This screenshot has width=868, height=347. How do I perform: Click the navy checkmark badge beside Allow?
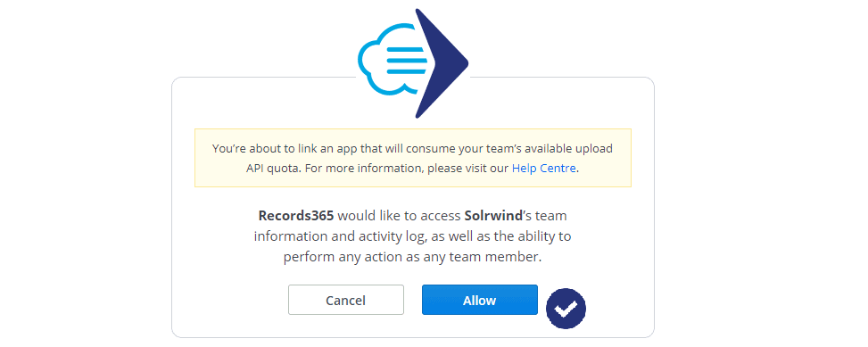click(x=566, y=309)
